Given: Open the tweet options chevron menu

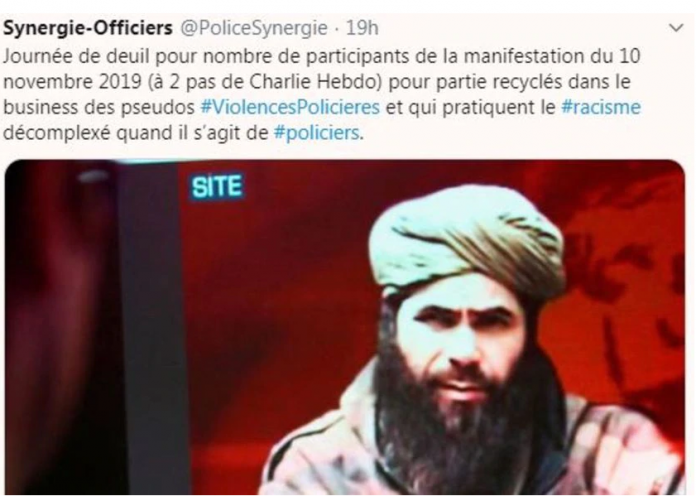Looking at the screenshot, I should tap(676, 28).
